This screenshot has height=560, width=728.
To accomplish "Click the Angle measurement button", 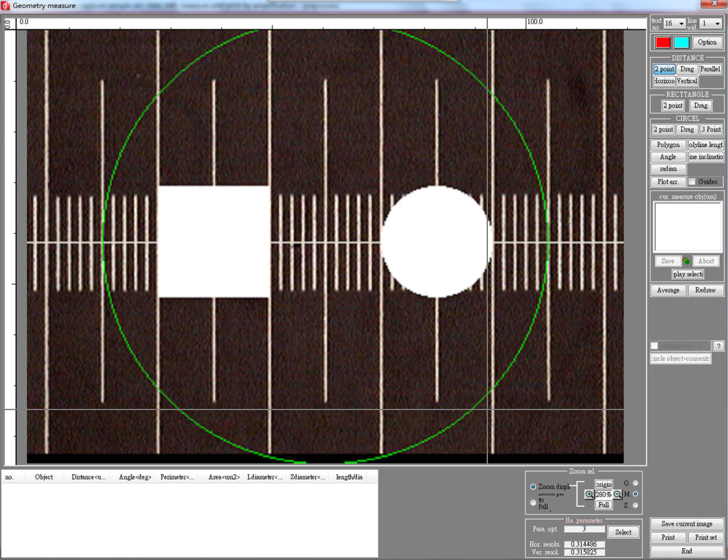I will [668, 157].
